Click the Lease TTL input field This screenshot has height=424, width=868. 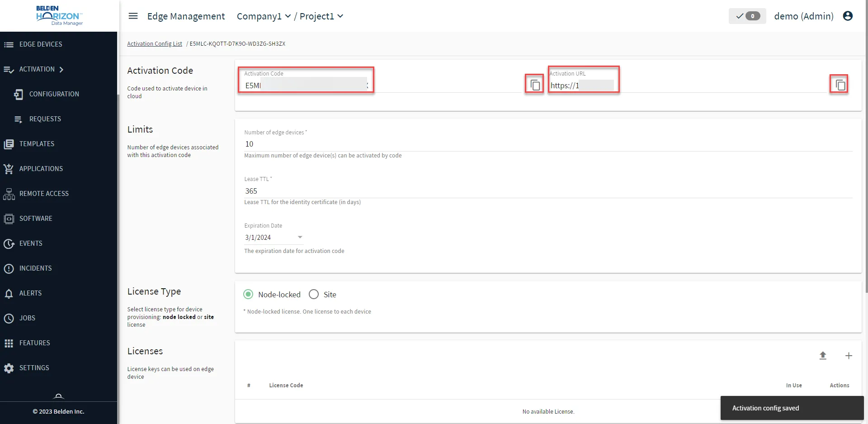[548, 191]
